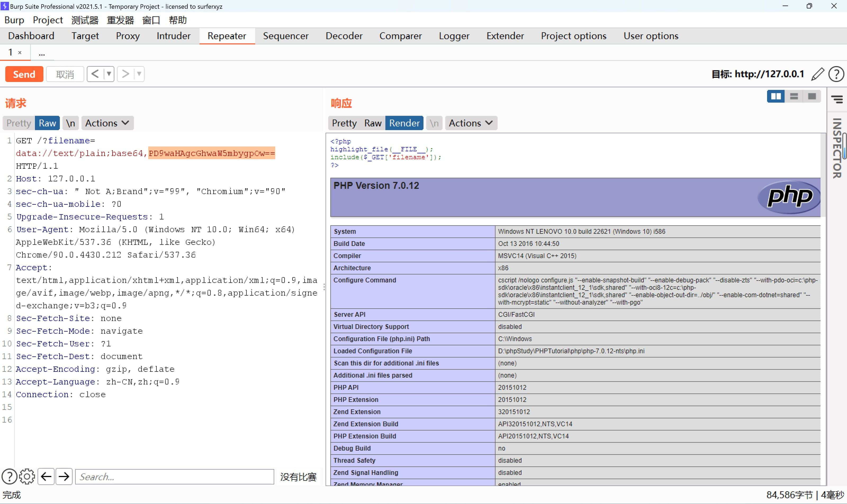
Task: Select the top-bottom split layout icon
Action: point(794,97)
